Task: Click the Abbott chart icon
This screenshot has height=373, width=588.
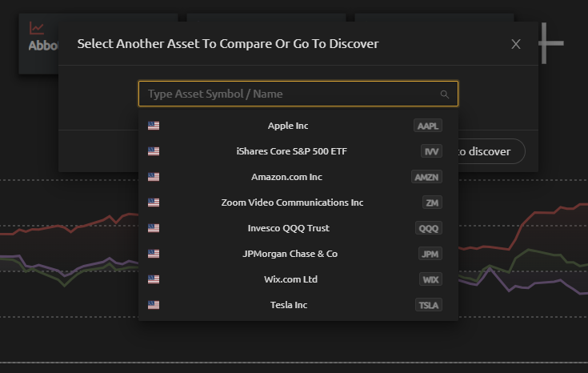Action: pos(36,28)
